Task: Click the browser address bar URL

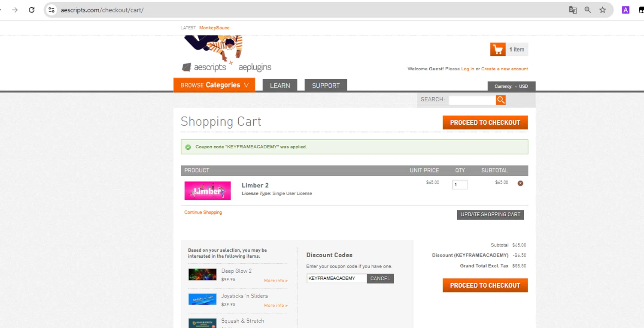Action: [x=102, y=10]
